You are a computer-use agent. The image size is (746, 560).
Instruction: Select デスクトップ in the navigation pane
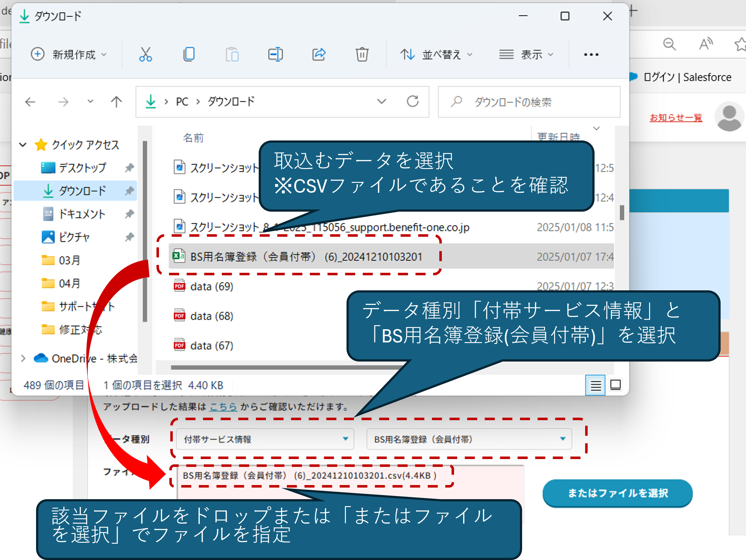[82, 167]
